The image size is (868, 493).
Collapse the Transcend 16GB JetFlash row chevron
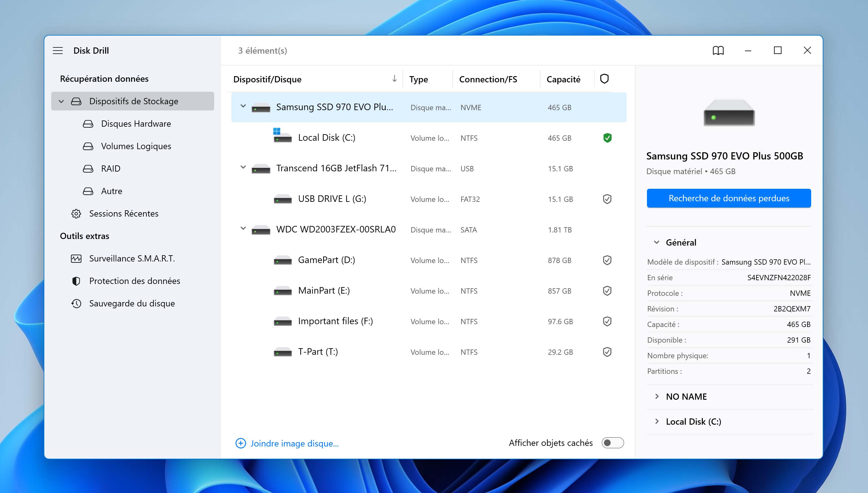243,167
